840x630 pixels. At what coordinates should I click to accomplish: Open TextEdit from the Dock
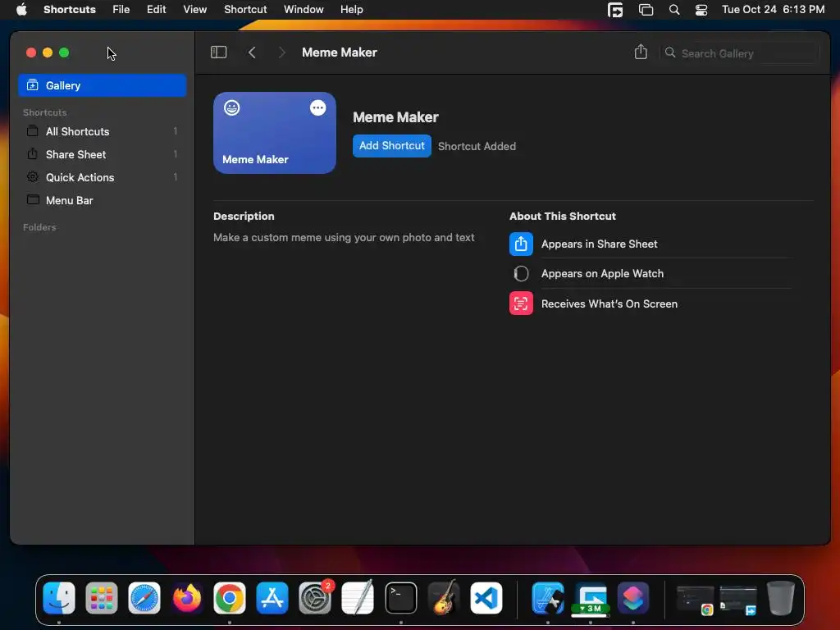click(358, 598)
